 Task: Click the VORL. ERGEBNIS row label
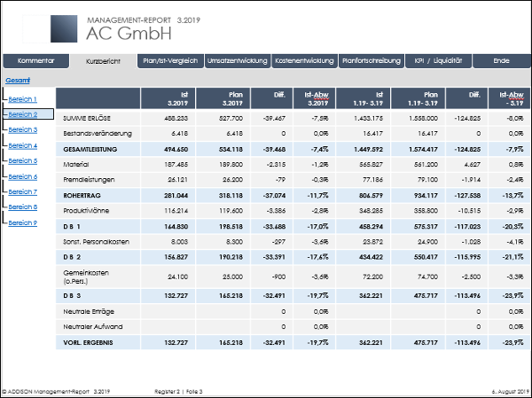coord(88,343)
